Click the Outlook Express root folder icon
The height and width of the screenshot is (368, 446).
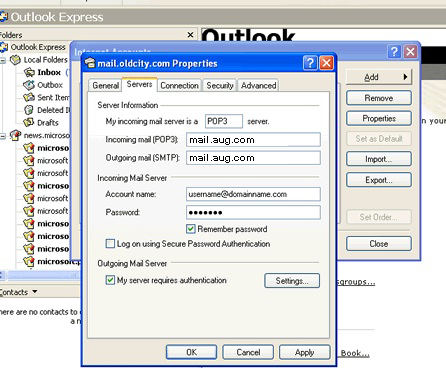pos(4,47)
